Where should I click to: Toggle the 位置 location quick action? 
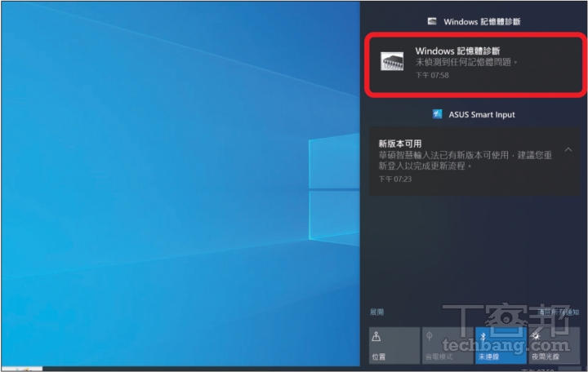tap(390, 345)
